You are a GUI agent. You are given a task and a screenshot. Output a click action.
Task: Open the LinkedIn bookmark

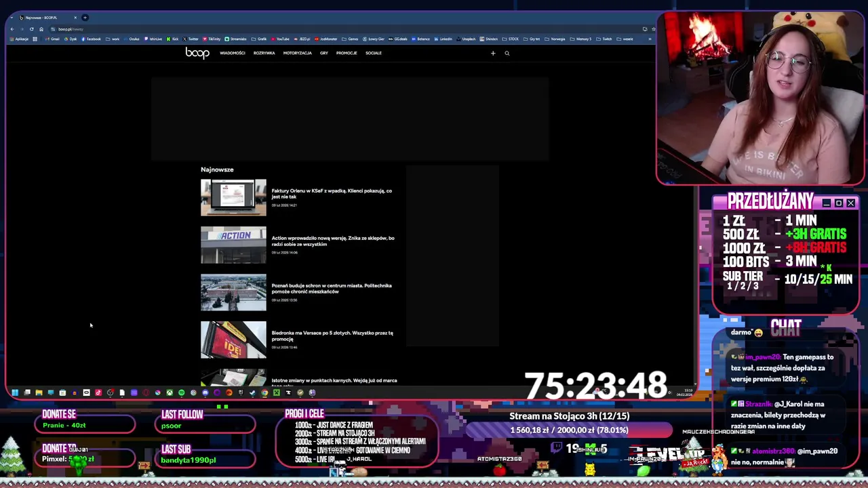click(443, 39)
